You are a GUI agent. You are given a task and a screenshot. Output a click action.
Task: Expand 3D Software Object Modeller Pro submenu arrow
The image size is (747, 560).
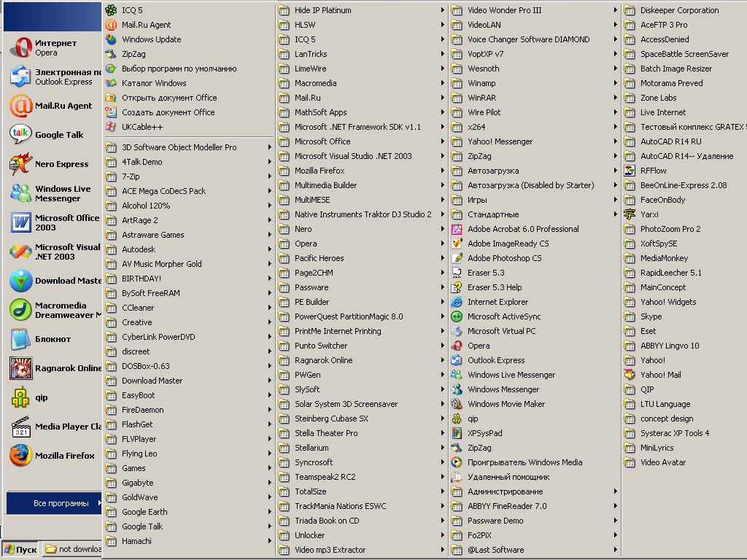tap(270, 147)
